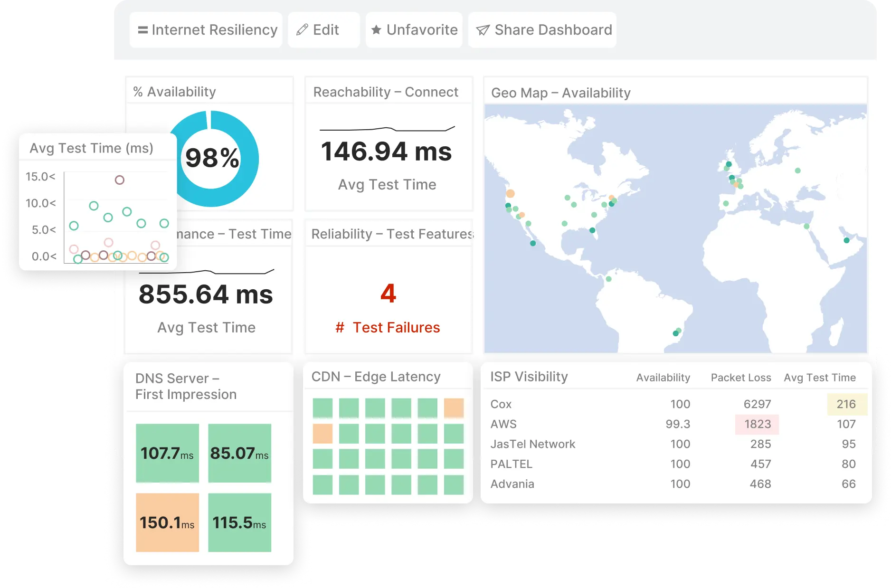This screenshot has height=588, width=891.
Task: Click the 468 packet loss value for Advania
Action: 760,484
